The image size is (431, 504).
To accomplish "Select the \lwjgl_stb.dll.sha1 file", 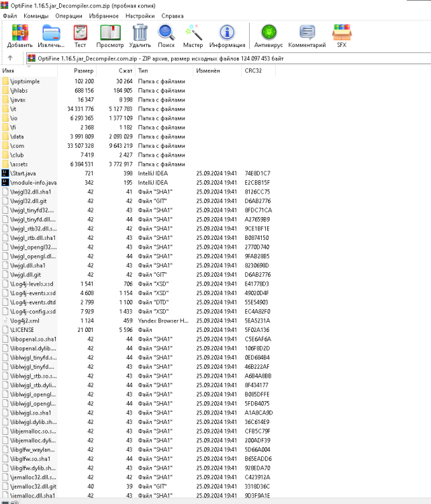I will [33, 238].
